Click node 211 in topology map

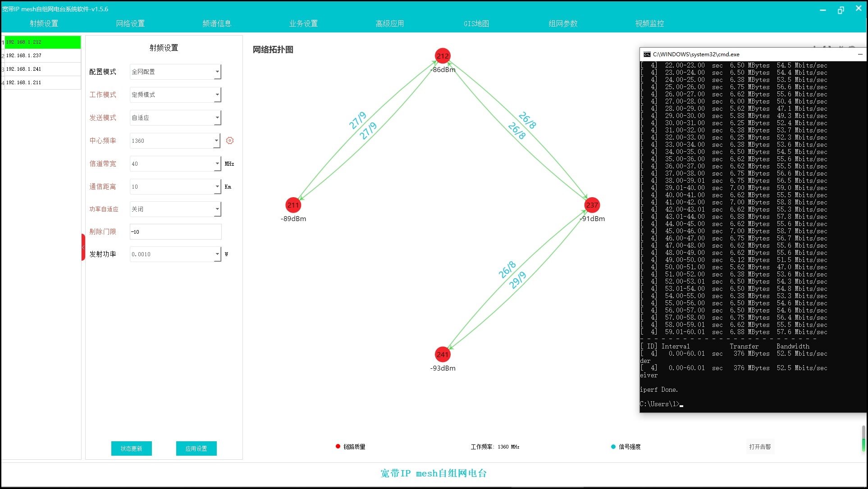293,205
